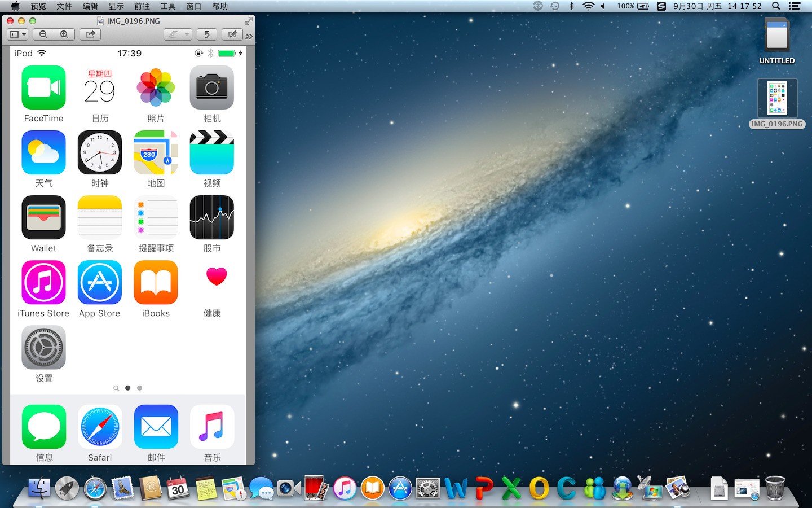Image resolution: width=812 pixels, height=508 pixels.
Task: Zoom in using the plus magnifier button
Action: point(64,34)
